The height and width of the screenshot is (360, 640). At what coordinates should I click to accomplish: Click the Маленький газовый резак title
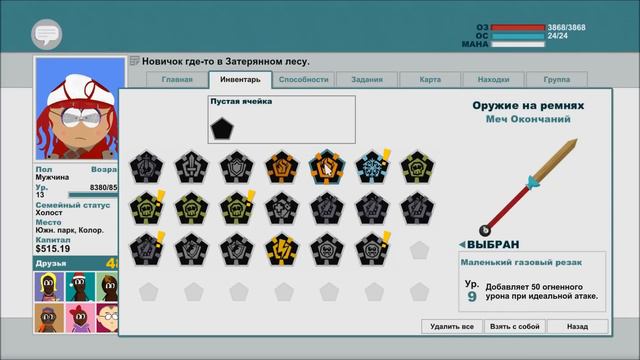521,262
